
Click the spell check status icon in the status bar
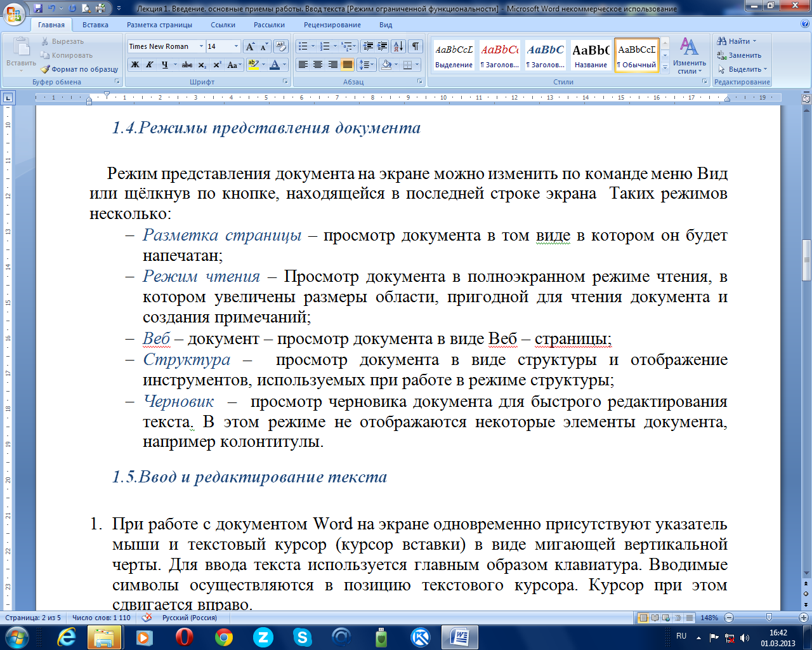point(147,617)
